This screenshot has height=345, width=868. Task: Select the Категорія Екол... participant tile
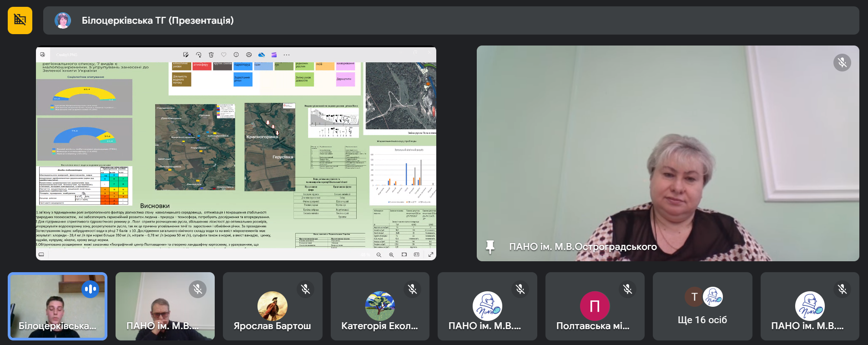pyautogui.click(x=380, y=306)
